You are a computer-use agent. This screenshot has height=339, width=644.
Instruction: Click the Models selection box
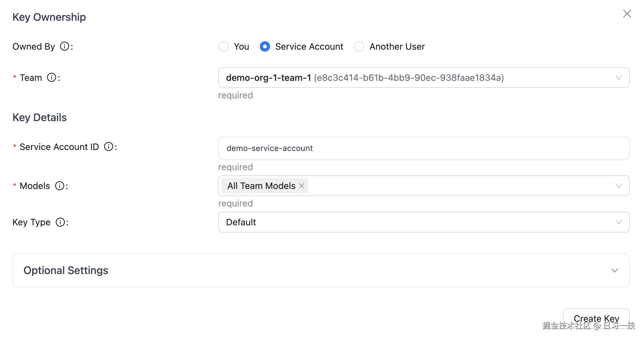[454, 186]
